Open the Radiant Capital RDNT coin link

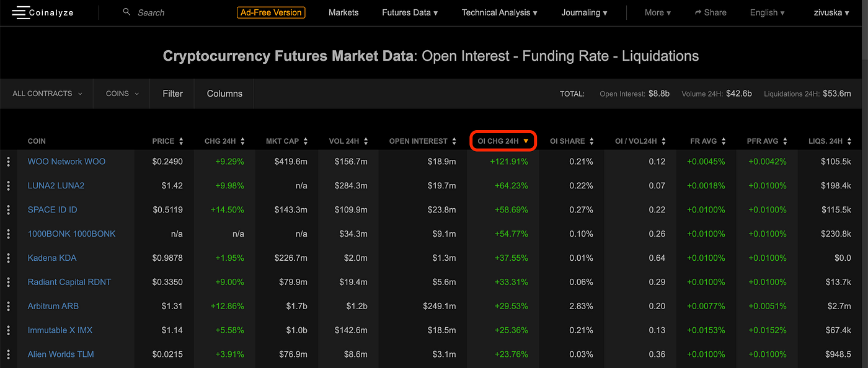(69, 283)
